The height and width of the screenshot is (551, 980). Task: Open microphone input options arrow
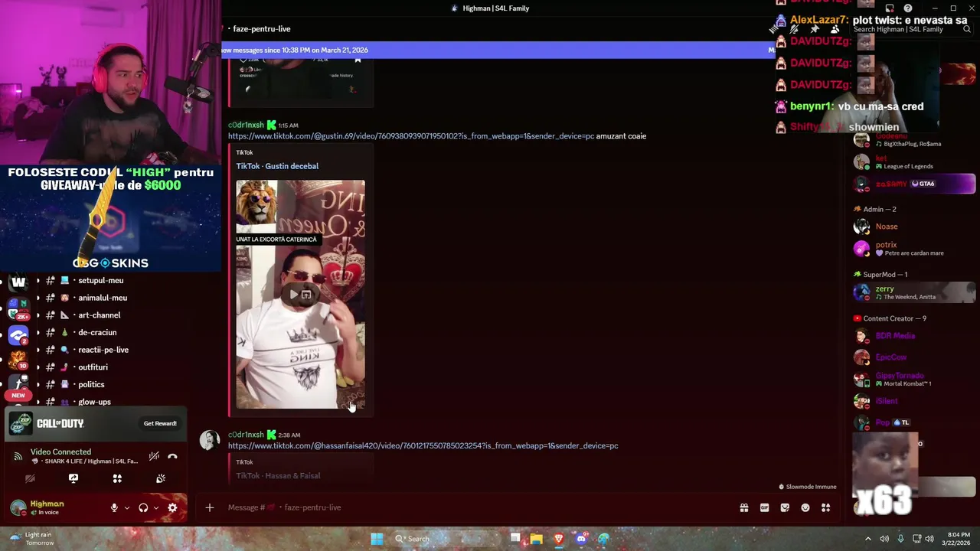[126, 507]
